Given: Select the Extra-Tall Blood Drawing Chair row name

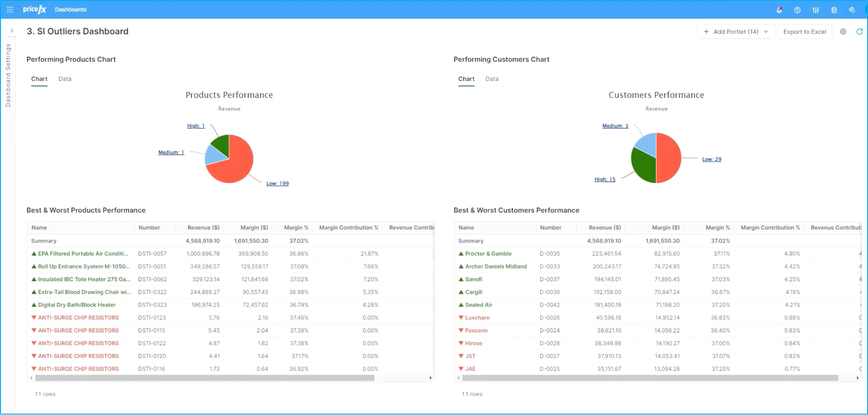Looking at the screenshot, I should [84, 292].
